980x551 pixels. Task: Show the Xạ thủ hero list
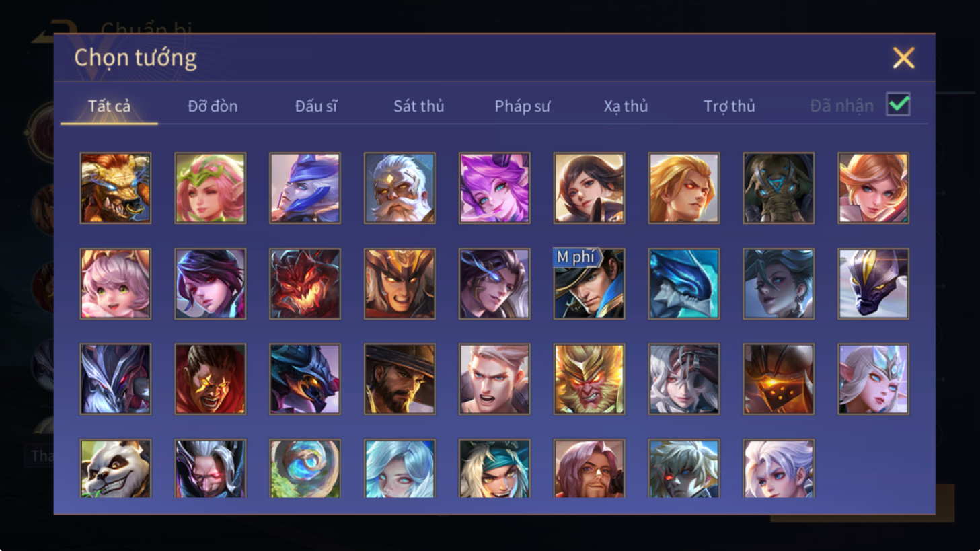click(x=626, y=106)
